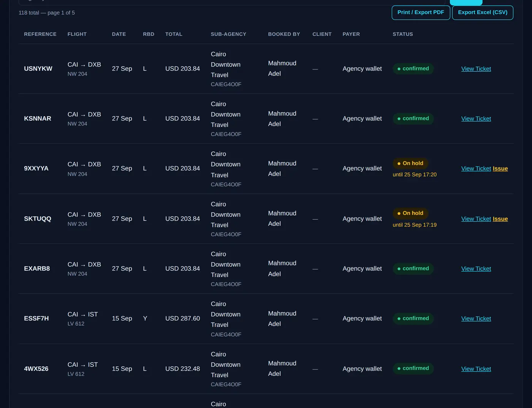
Task: Open View Ticket for SKTUQQ
Action: coord(476,219)
